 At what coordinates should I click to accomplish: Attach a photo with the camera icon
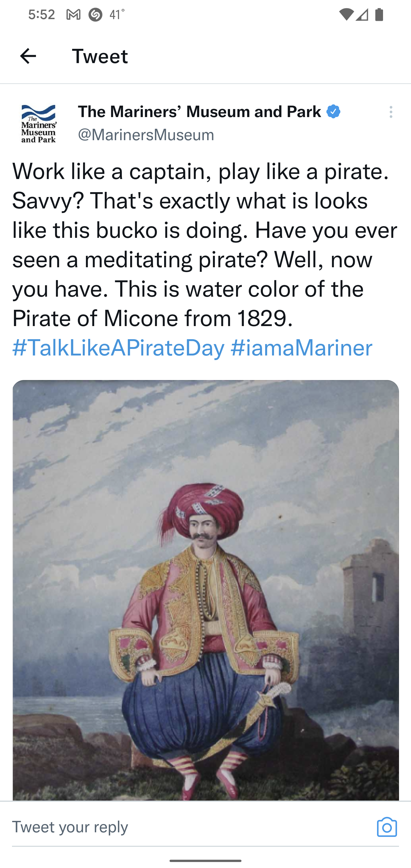(387, 827)
